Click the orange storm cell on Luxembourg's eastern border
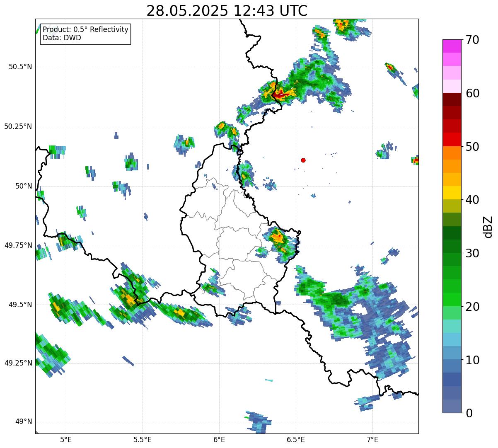Image resolution: width=498 pixels, height=448 pixels. click(277, 238)
